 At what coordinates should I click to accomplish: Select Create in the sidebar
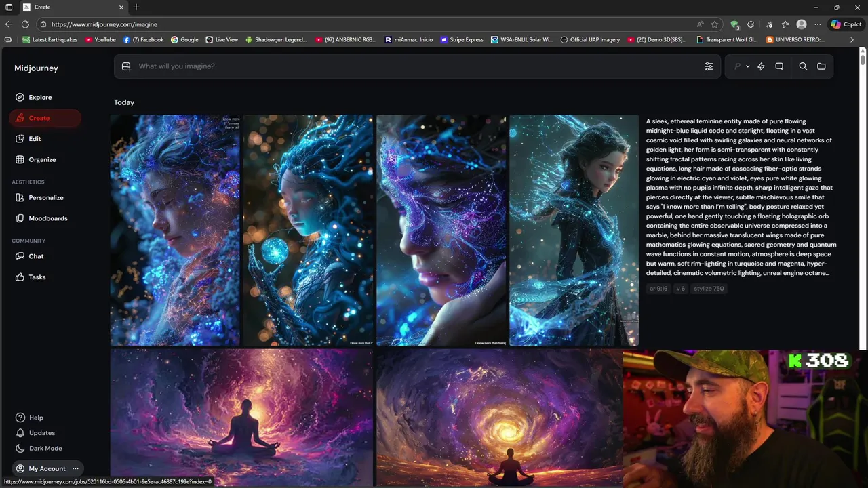click(45, 118)
